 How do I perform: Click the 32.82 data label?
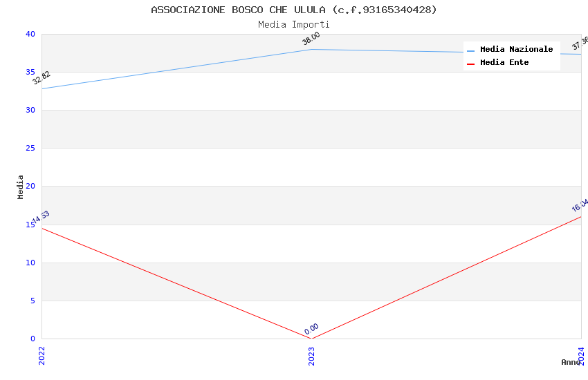(x=42, y=78)
